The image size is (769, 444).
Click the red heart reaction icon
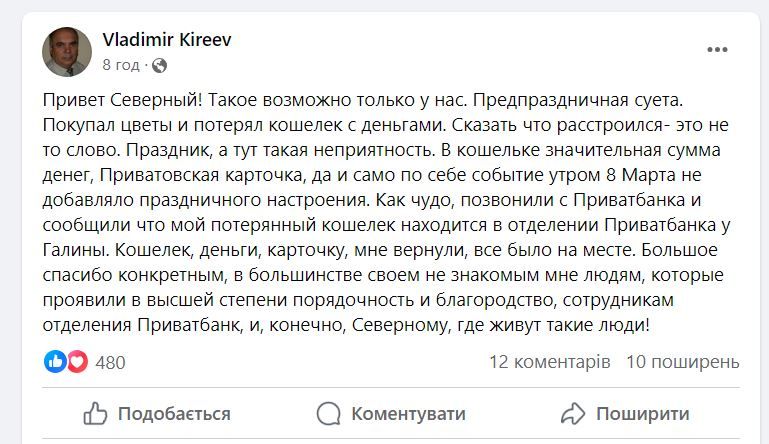[76, 361]
